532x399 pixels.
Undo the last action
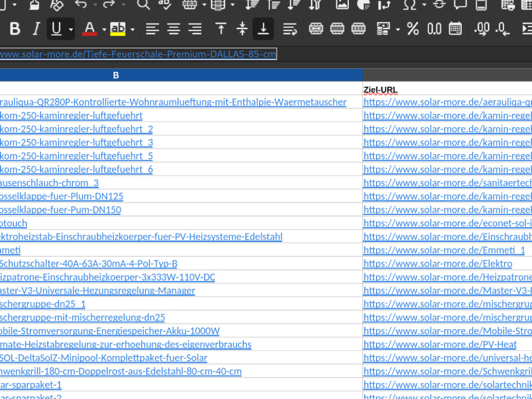click(81, 5)
